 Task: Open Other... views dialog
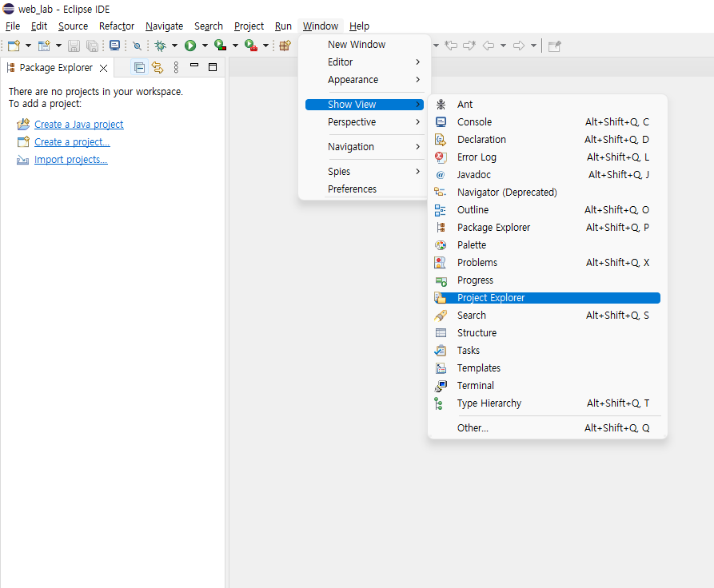(x=548, y=427)
